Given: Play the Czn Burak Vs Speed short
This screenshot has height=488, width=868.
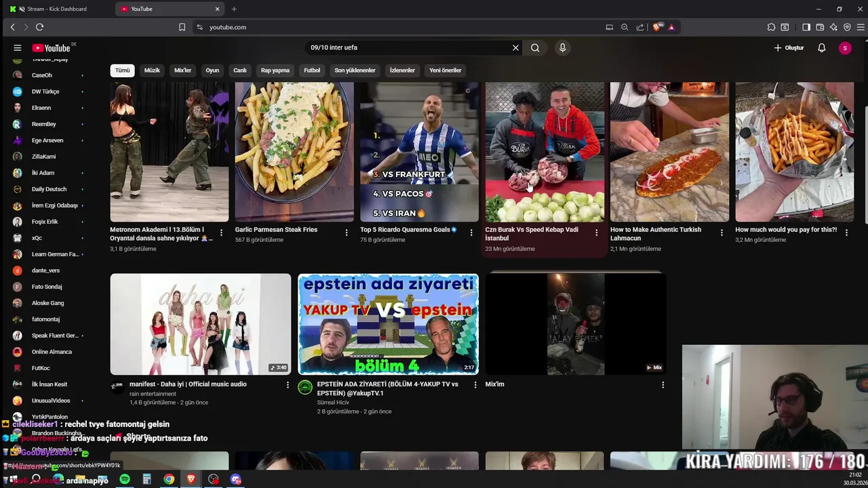Looking at the screenshot, I should tap(545, 152).
